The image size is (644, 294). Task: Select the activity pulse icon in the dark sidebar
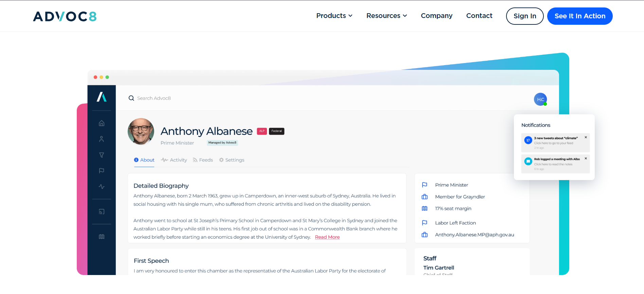tap(102, 187)
